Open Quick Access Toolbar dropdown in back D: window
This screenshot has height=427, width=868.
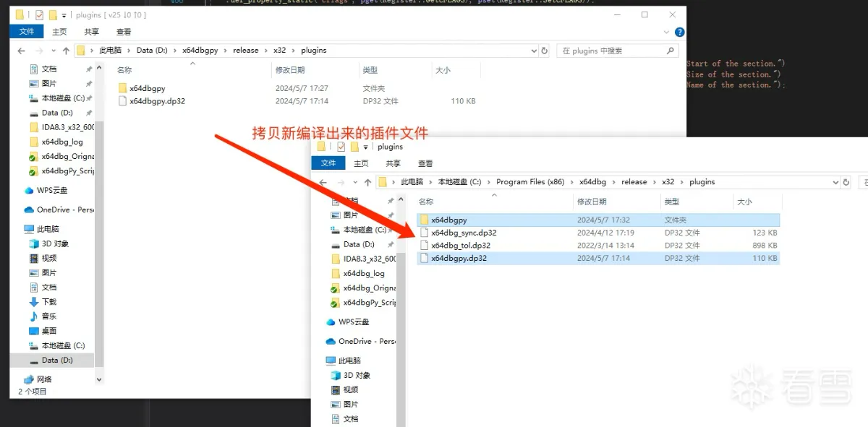coord(64,15)
